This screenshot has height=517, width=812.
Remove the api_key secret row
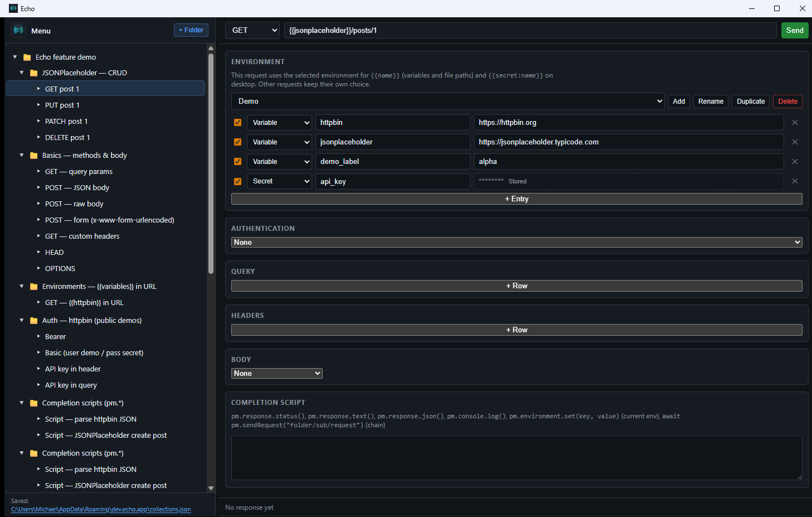click(795, 181)
